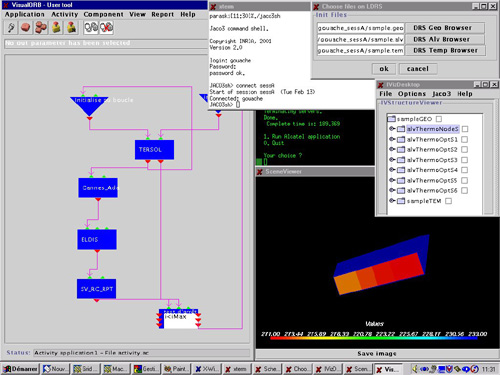Select the TERSOL block in the diagram

pos(154,150)
